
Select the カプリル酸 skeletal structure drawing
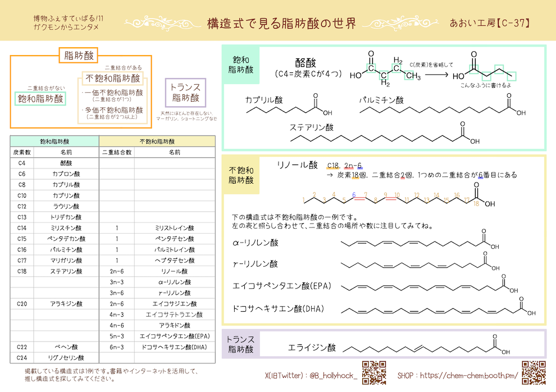click(x=289, y=105)
